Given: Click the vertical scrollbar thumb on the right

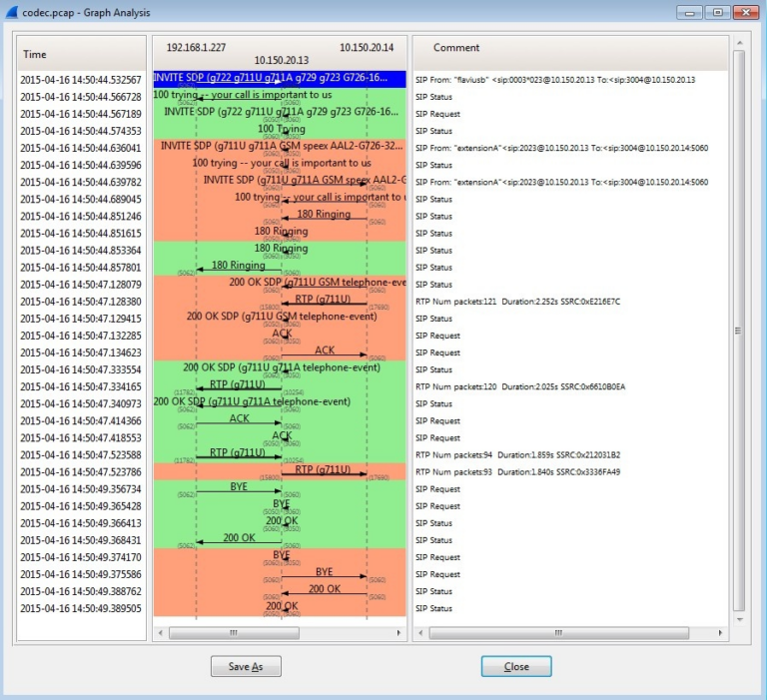Looking at the screenshot, I should point(739,330).
